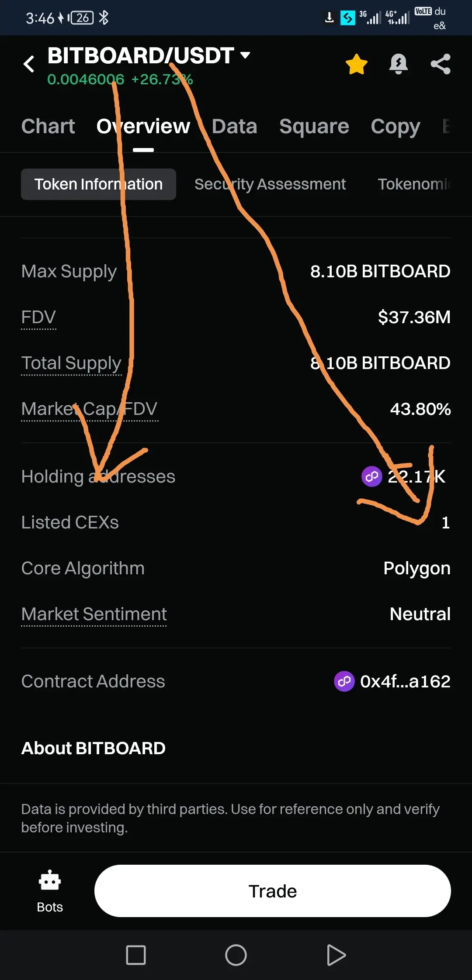Screen dimensions: 472x980
Task: Select the Security Assessment section
Action: click(270, 184)
